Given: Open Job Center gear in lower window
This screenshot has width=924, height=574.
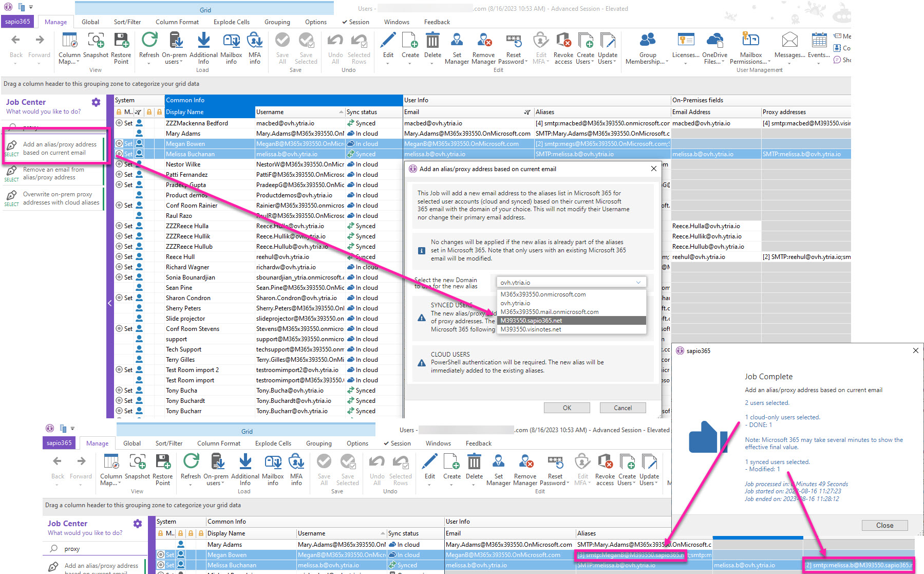Looking at the screenshot, I should coord(138,524).
